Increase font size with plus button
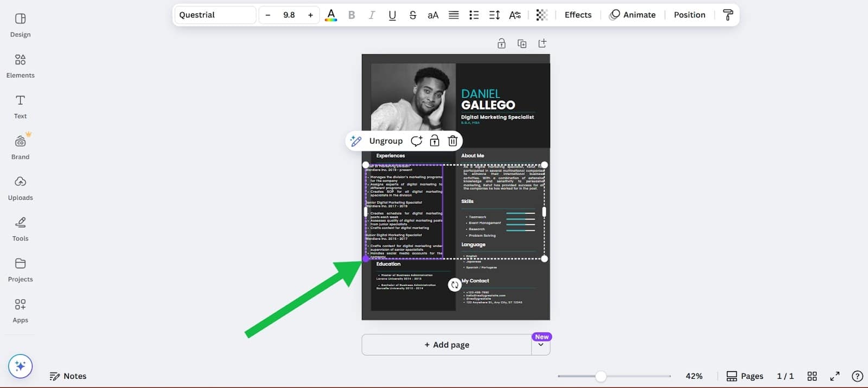Screen dimensions: 868x388 [x=310, y=15]
